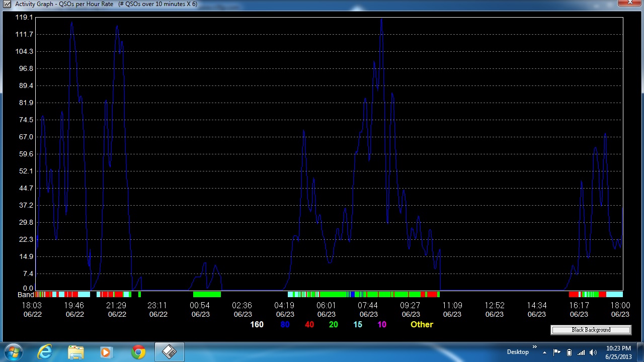Open Windows Media Player from the taskbar
This screenshot has height=362, width=644.
[x=107, y=352]
